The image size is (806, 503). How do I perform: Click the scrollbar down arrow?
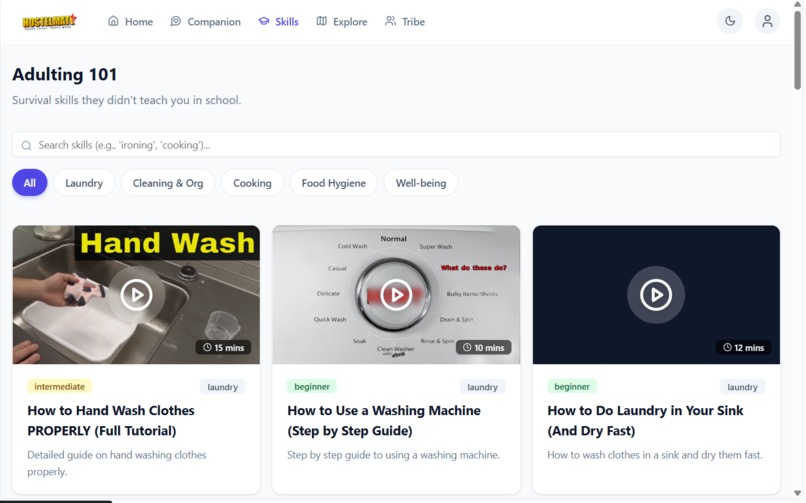point(797,494)
